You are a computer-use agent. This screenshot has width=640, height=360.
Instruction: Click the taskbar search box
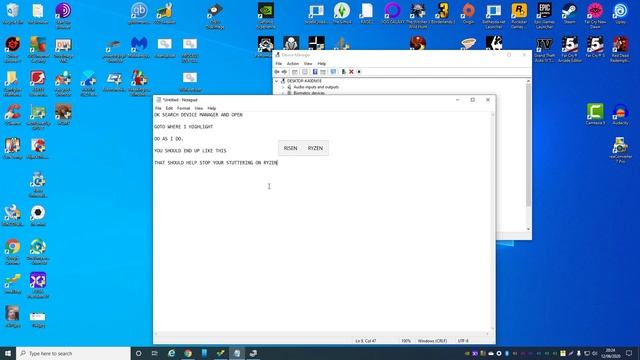tap(73, 353)
